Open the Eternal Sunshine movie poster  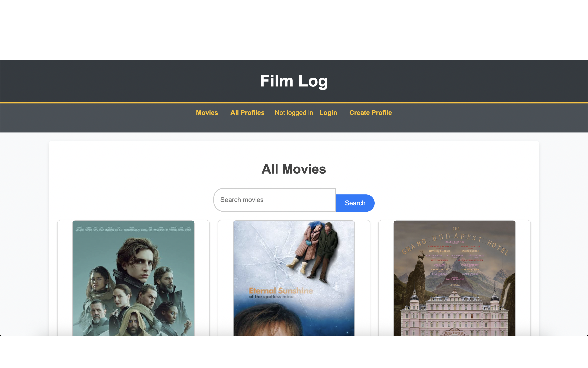(294, 278)
